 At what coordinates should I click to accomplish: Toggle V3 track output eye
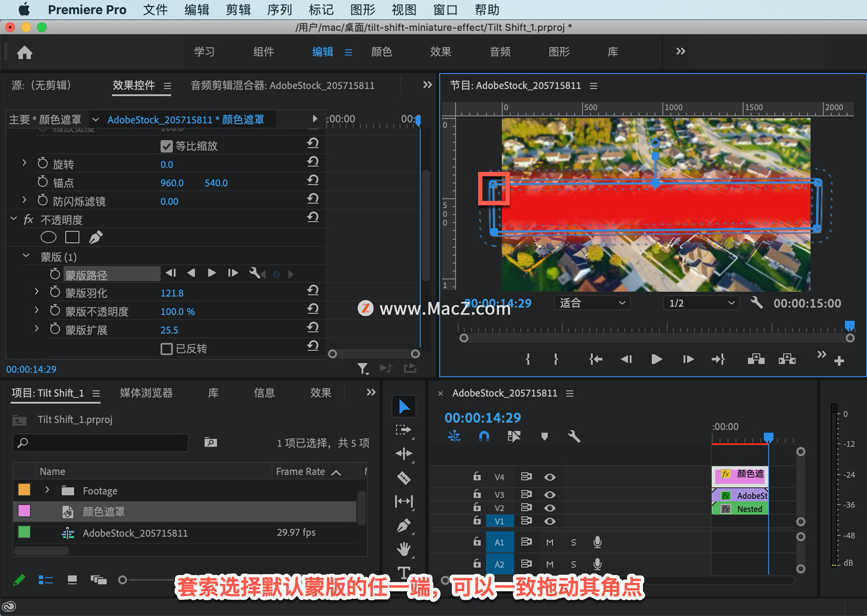point(550,495)
